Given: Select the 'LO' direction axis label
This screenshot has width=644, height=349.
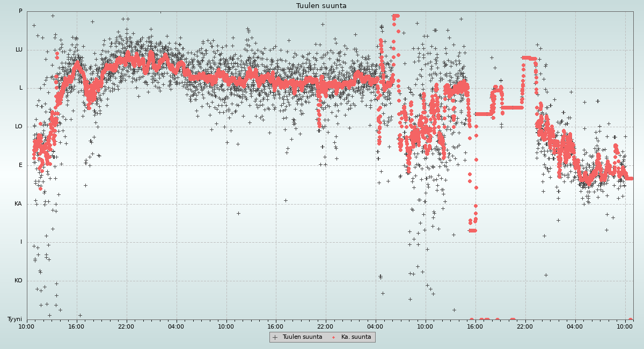Looking at the screenshot, I should (19, 127).
